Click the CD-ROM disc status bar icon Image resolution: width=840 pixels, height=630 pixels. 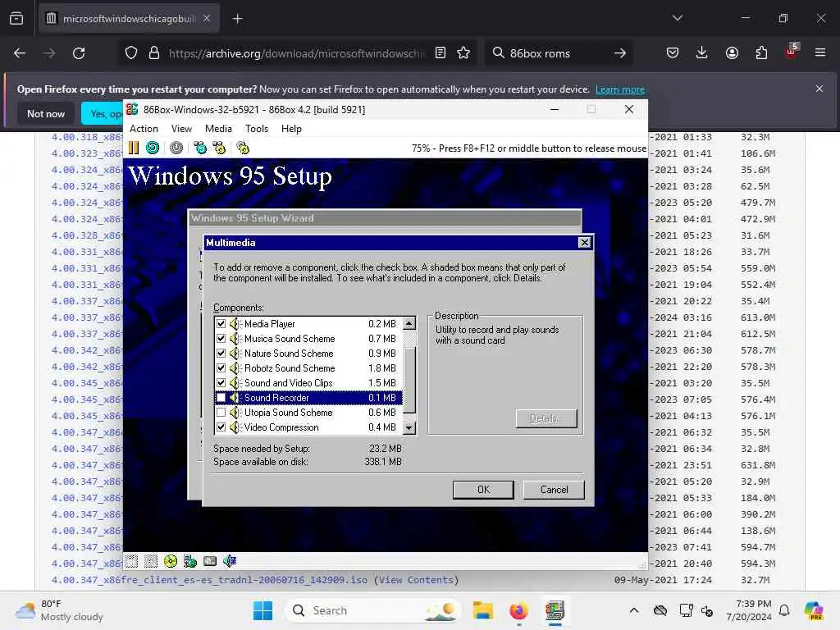pyautogui.click(x=171, y=561)
